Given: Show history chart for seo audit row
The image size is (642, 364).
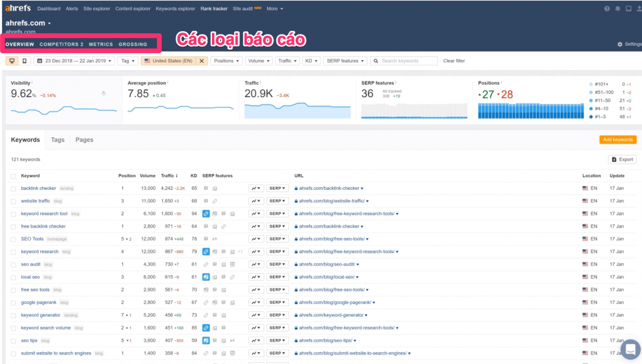Looking at the screenshot, I should pyautogui.click(x=256, y=264).
